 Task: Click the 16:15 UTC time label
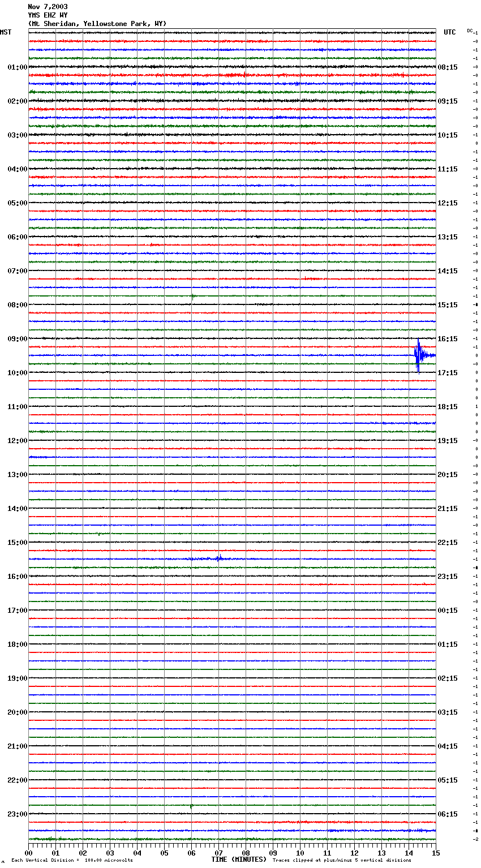448,339
